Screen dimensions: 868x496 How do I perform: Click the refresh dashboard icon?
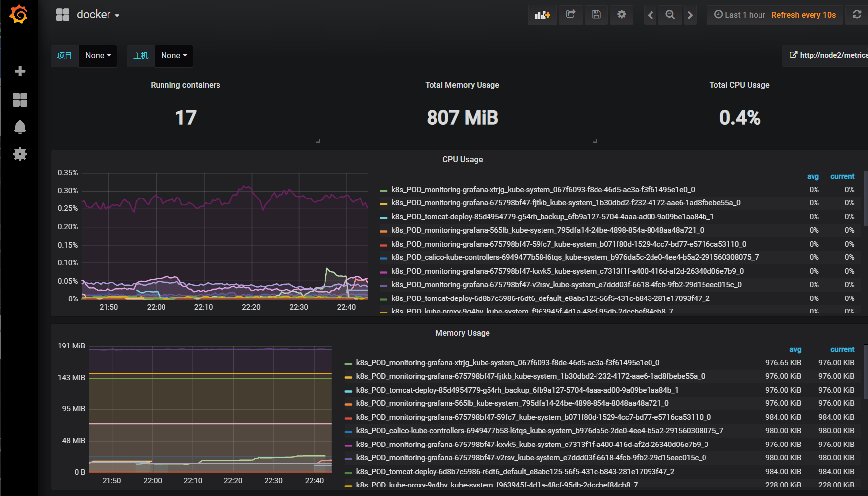(x=857, y=15)
